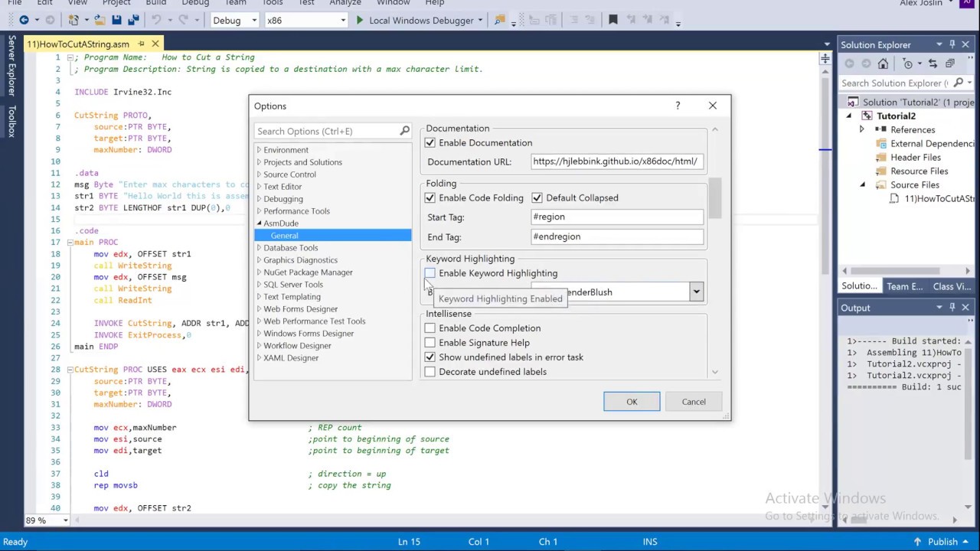Click Sync with Active Document icon
This screenshot has height=551, width=980.
933,64
